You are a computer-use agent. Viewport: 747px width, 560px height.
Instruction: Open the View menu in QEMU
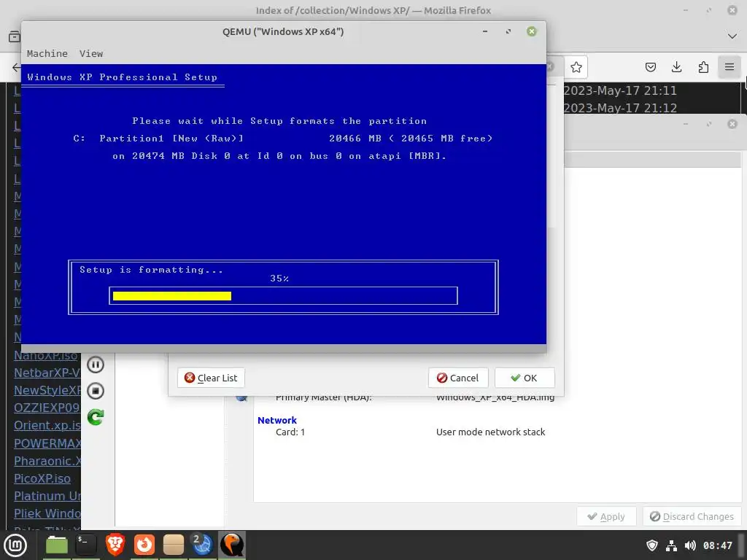click(x=91, y=53)
